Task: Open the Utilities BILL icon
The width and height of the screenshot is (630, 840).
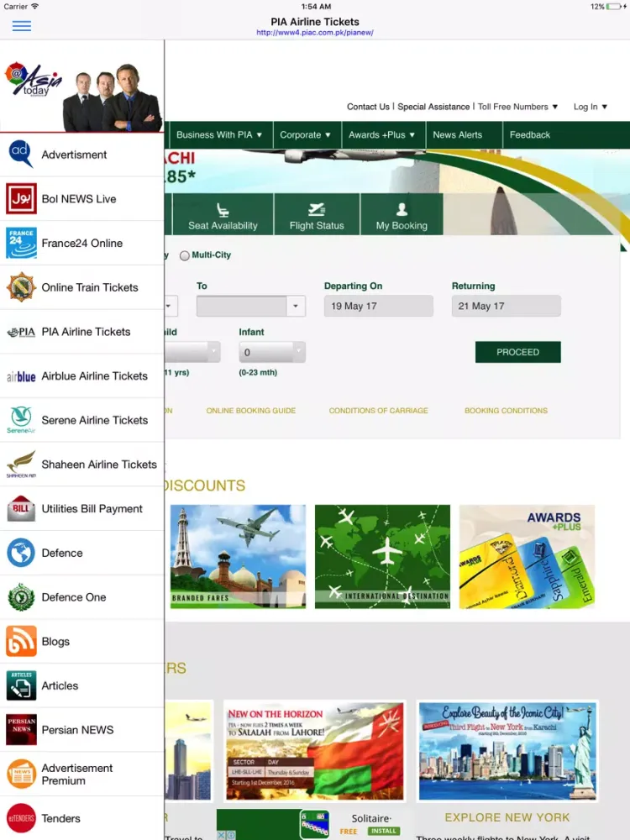Action: tap(22, 509)
